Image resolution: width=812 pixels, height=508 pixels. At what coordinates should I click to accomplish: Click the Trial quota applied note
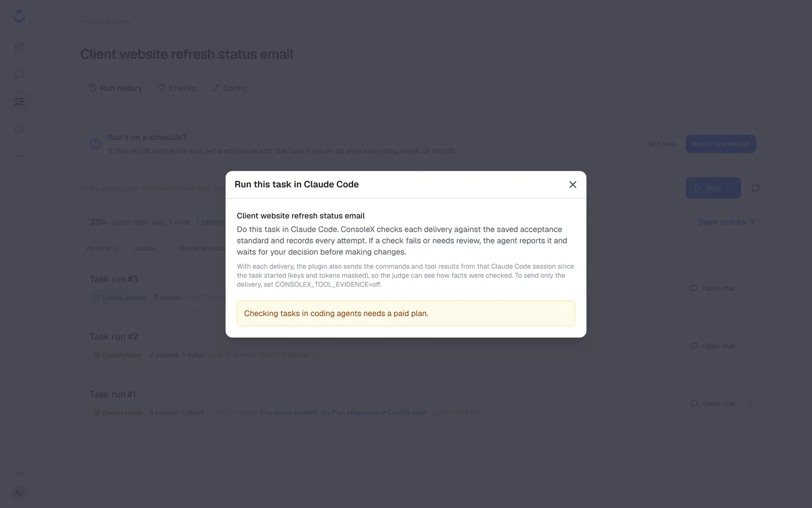343,413
